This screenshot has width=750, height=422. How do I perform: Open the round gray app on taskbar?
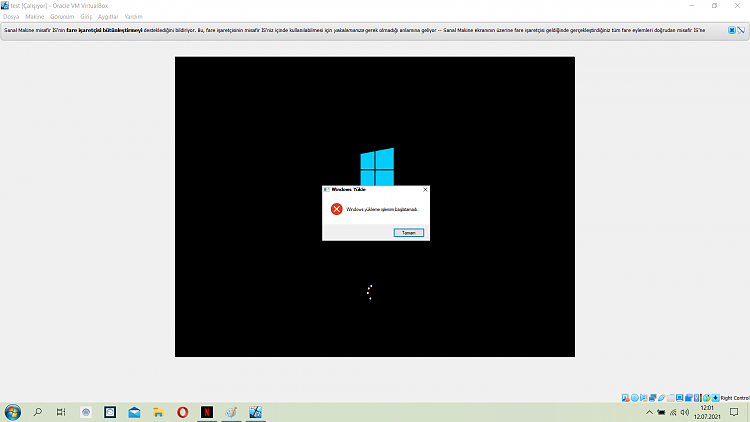tap(86, 412)
